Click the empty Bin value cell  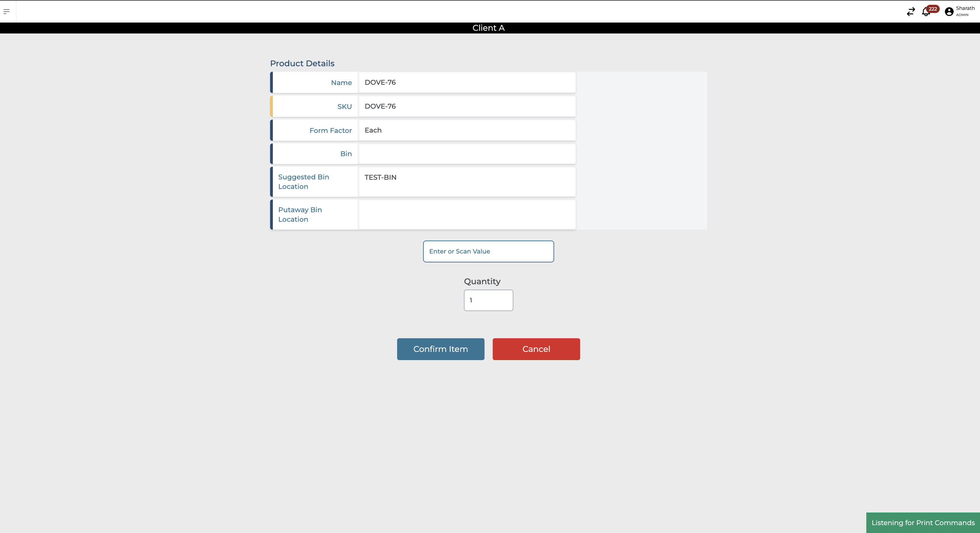point(467,154)
